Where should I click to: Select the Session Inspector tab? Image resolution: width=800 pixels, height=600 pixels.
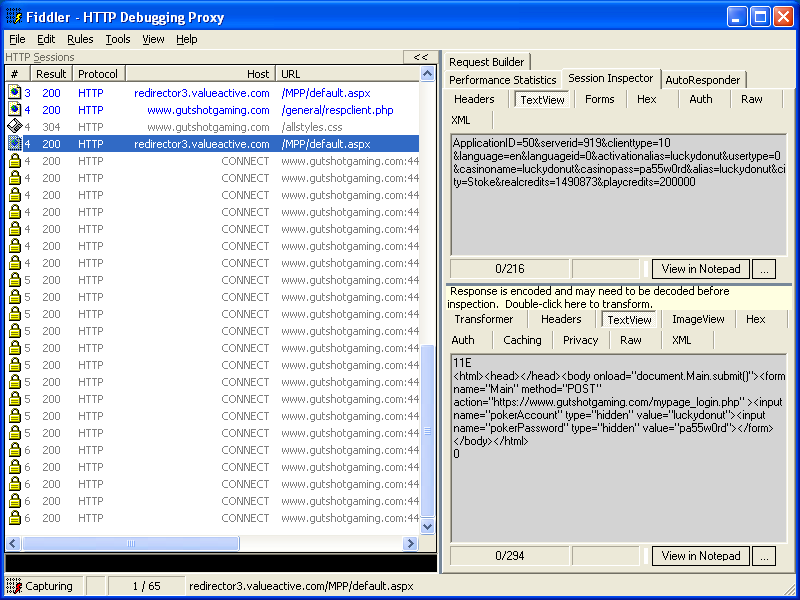(x=611, y=78)
